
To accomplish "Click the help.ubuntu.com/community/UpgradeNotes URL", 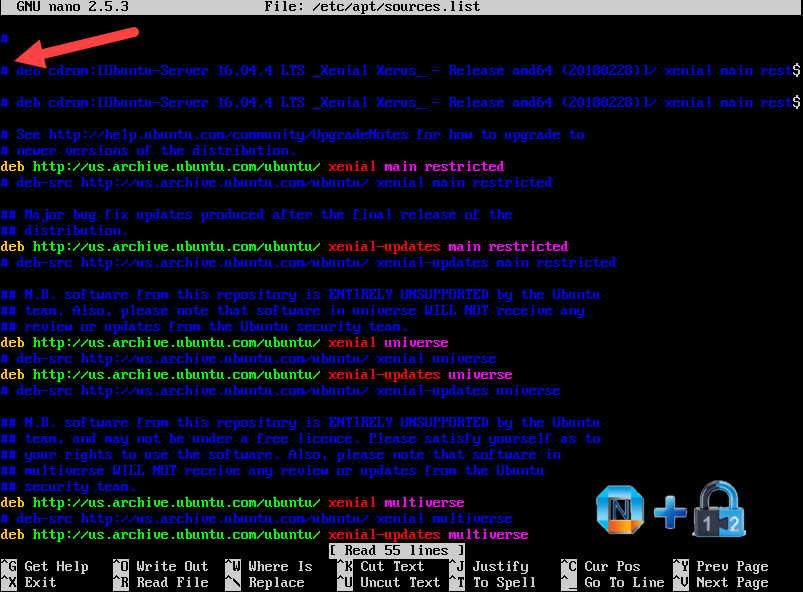I will (228, 135).
